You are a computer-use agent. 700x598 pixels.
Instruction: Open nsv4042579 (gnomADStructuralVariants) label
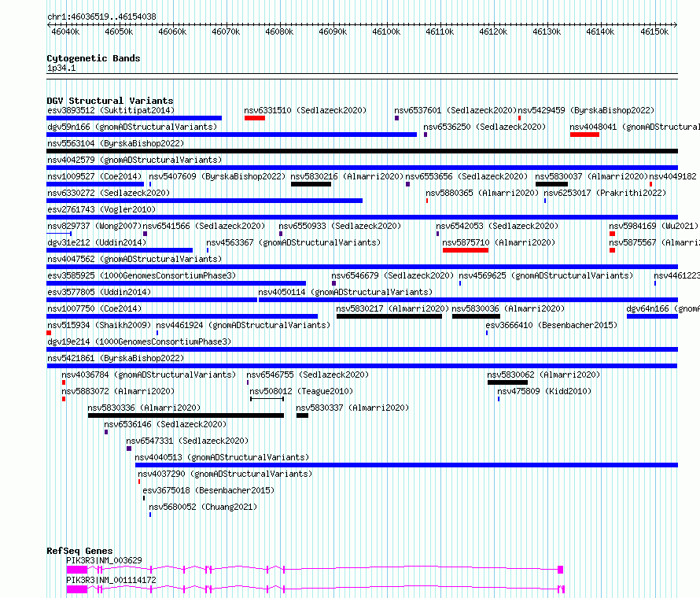[x=134, y=160]
